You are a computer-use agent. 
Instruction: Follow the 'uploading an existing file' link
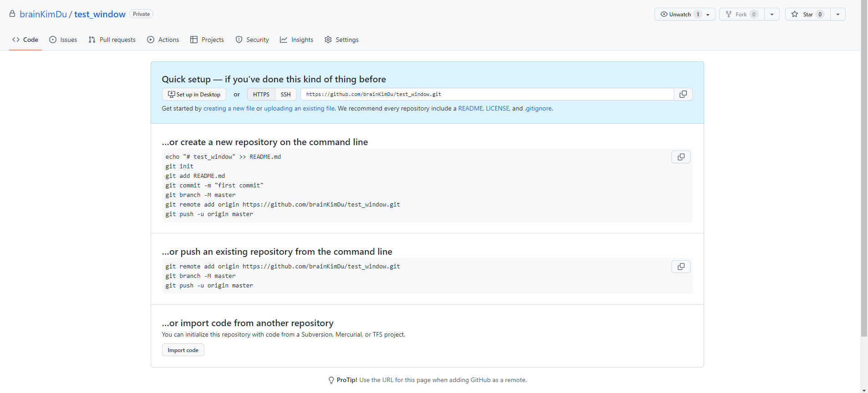299,108
